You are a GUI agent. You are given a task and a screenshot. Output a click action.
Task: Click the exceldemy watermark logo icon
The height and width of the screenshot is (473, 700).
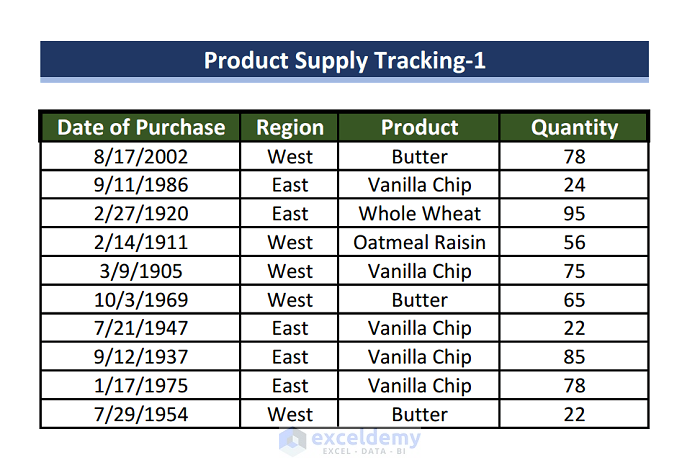293,442
